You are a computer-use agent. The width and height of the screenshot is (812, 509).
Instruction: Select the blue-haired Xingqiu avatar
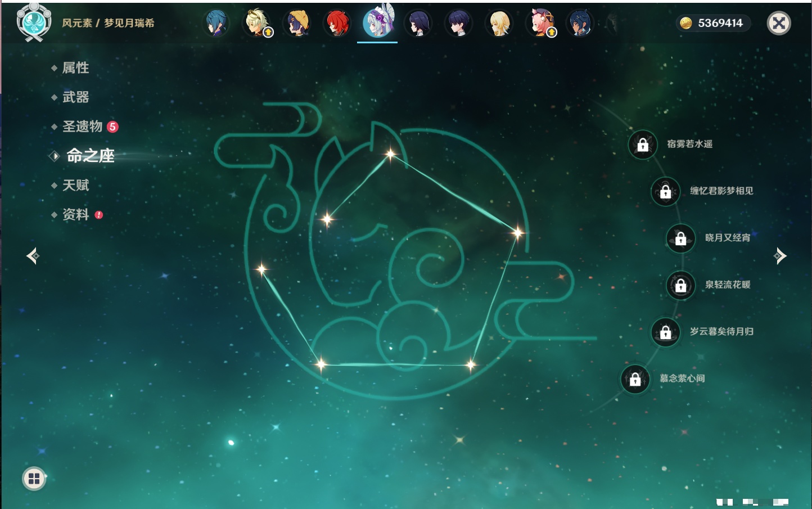click(x=216, y=24)
